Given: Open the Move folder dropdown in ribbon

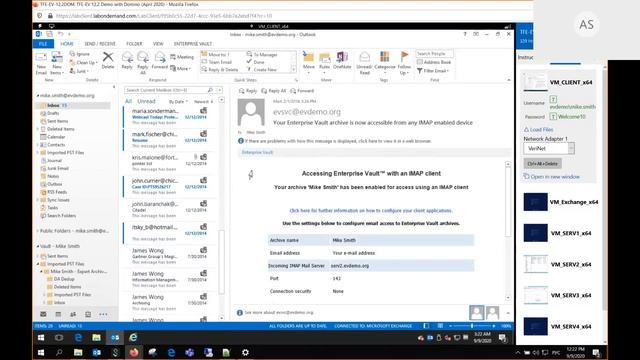Looking at the screenshot, I should tap(309, 63).
